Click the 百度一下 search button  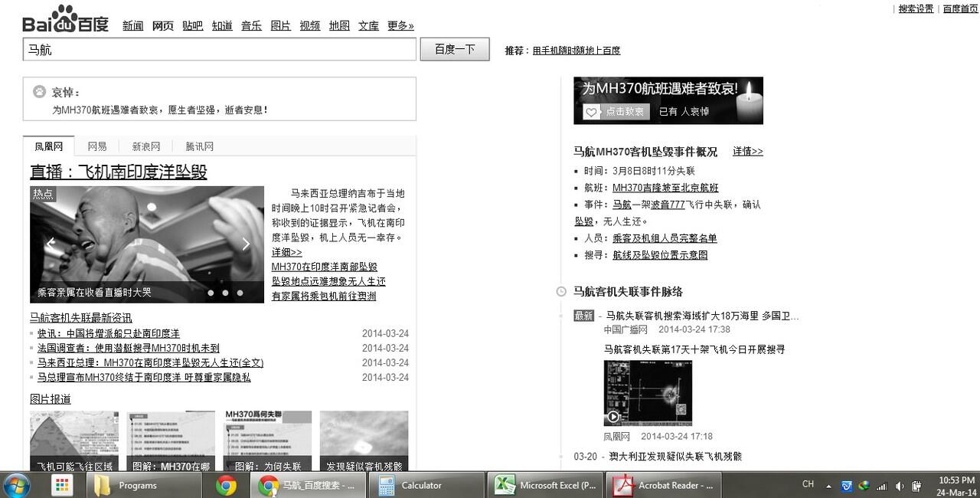[x=455, y=50]
